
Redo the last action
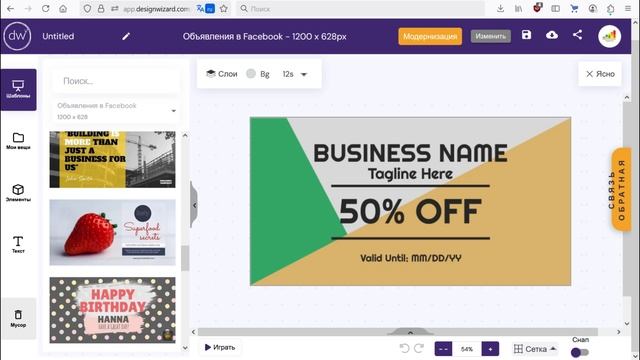point(419,348)
